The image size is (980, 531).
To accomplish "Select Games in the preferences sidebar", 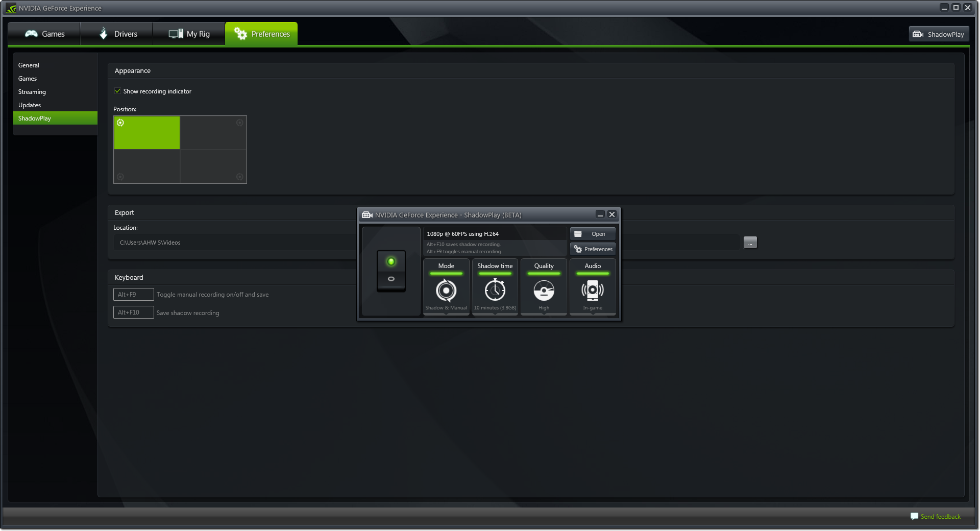I will click(x=55, y=79).
